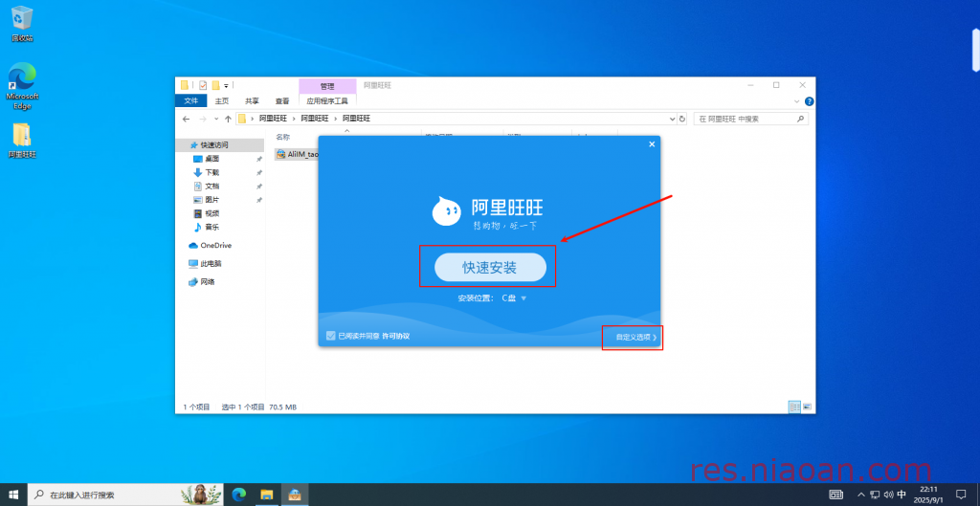Open 文档 in quick access list

(212, 187)
